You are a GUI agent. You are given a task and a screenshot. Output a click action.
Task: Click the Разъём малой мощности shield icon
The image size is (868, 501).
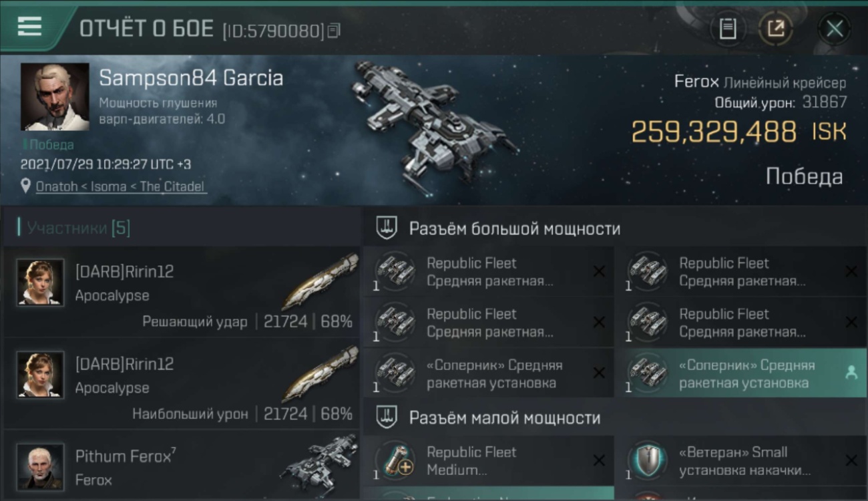(x=387, y=418)
